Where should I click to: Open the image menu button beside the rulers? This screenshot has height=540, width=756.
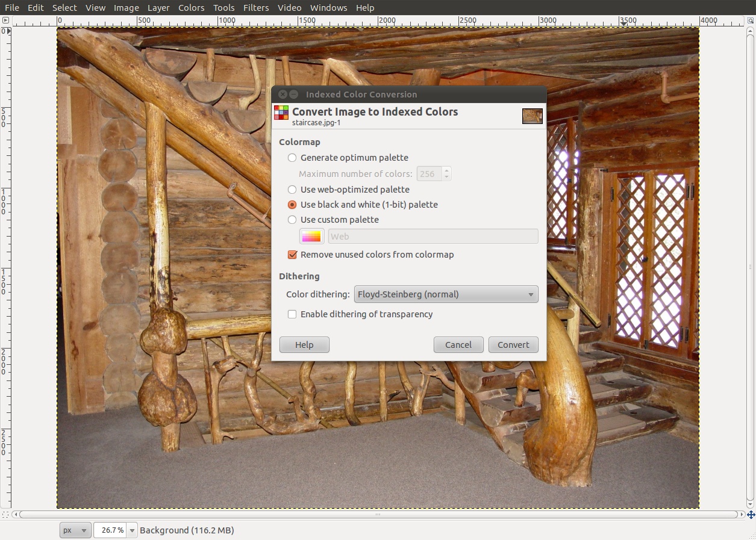pyautogui.click(x=5, y=20)
